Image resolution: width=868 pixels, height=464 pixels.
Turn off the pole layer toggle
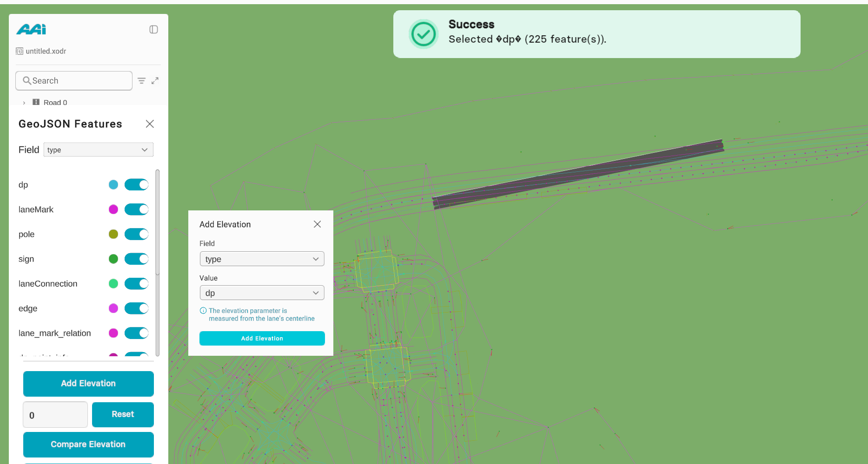(x=136, y=234)
